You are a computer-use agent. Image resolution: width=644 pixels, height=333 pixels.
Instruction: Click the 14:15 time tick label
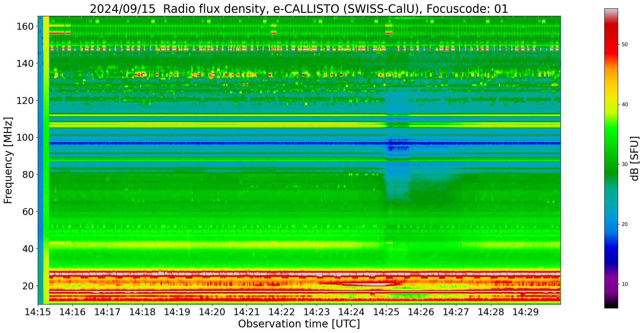point(38,312)
